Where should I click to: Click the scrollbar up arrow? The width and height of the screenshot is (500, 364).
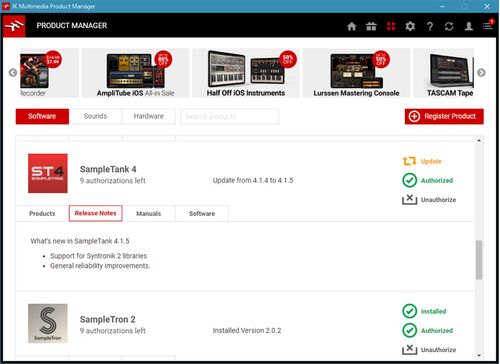(479, 140)
